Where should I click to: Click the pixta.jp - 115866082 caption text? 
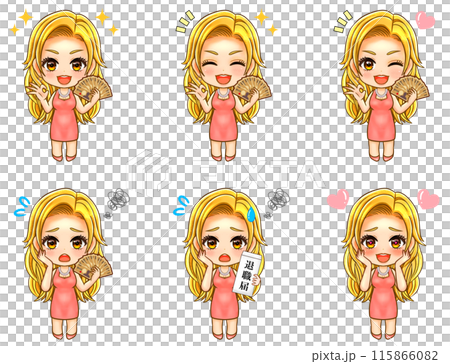(x=375, y=355)
